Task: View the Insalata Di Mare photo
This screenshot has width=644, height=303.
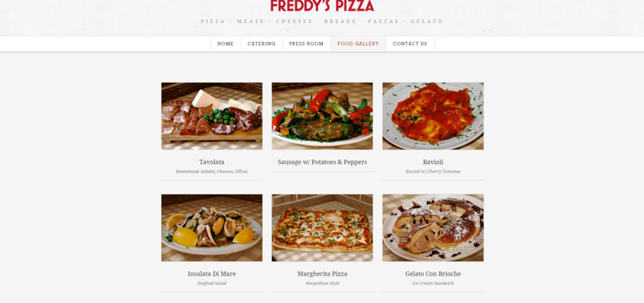Action: [212, 228]
